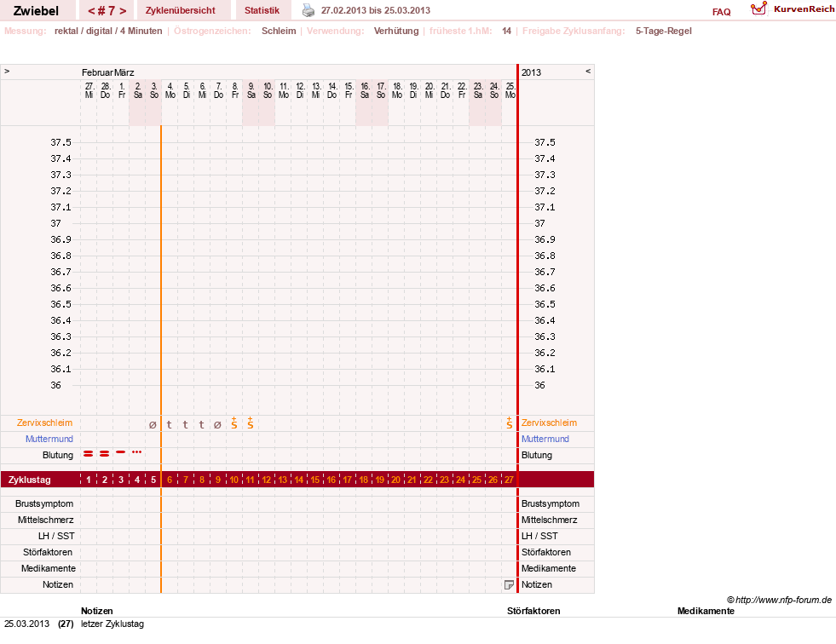Click the left Muttermund row label

tap(49, 439)
